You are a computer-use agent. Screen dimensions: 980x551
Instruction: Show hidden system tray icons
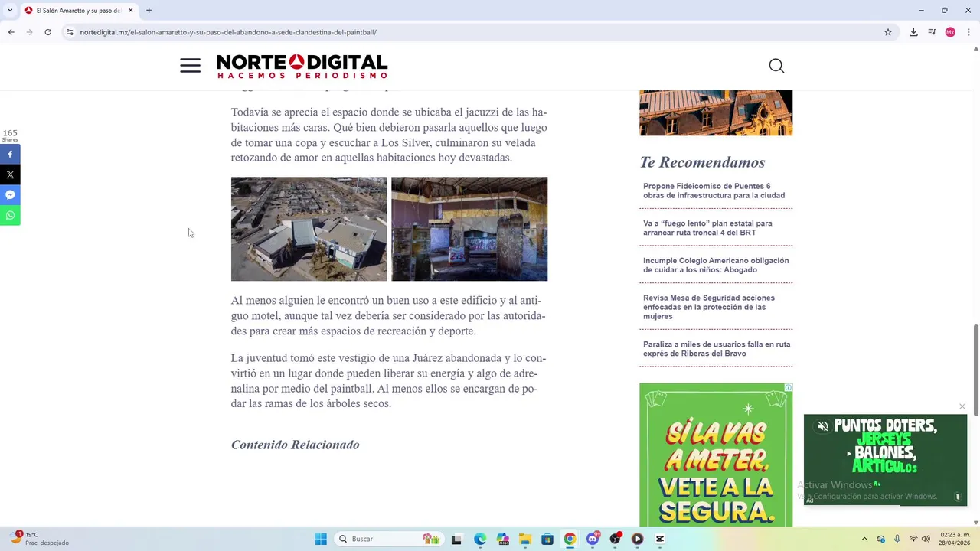point(864,539)
